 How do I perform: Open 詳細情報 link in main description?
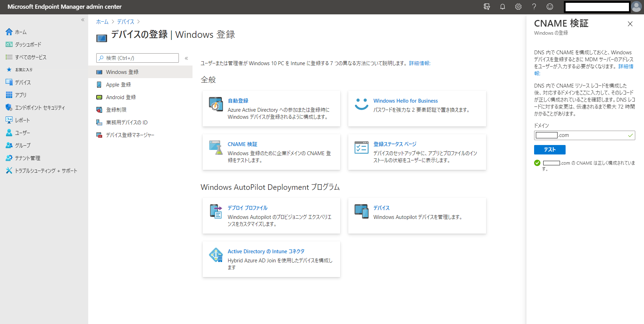point(420,63)
